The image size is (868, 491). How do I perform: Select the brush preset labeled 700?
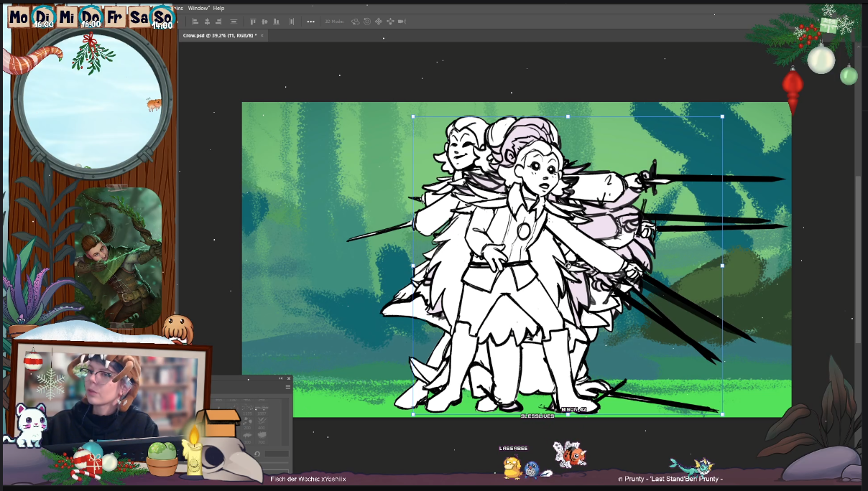(262, 436)
